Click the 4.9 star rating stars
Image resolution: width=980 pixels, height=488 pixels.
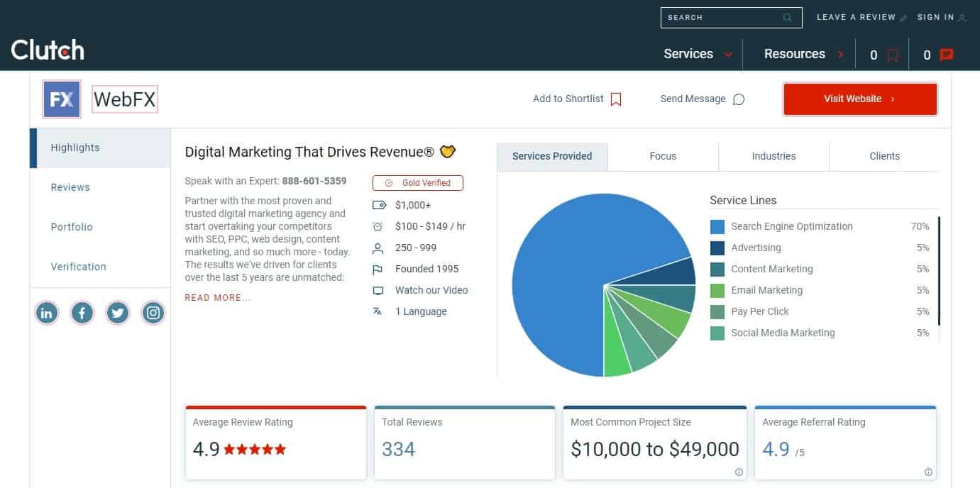(255, 449)
